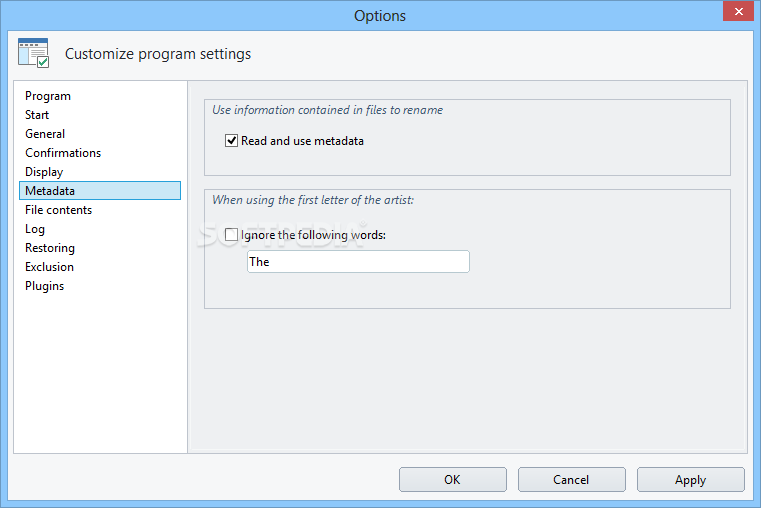This screenshot has height=508, width=761.
Task: Open the Plugins settings page
Action: [44, 286]
